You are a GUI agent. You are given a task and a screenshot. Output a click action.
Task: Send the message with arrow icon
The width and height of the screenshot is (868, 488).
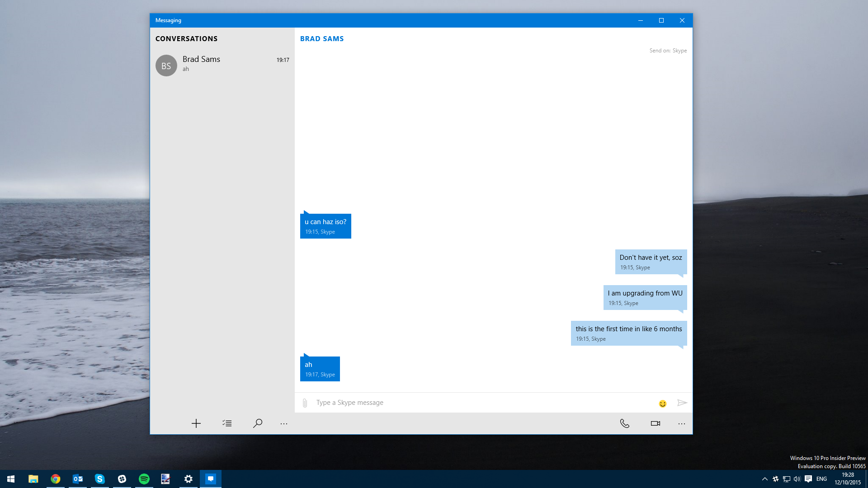click(x=682, y=403)
